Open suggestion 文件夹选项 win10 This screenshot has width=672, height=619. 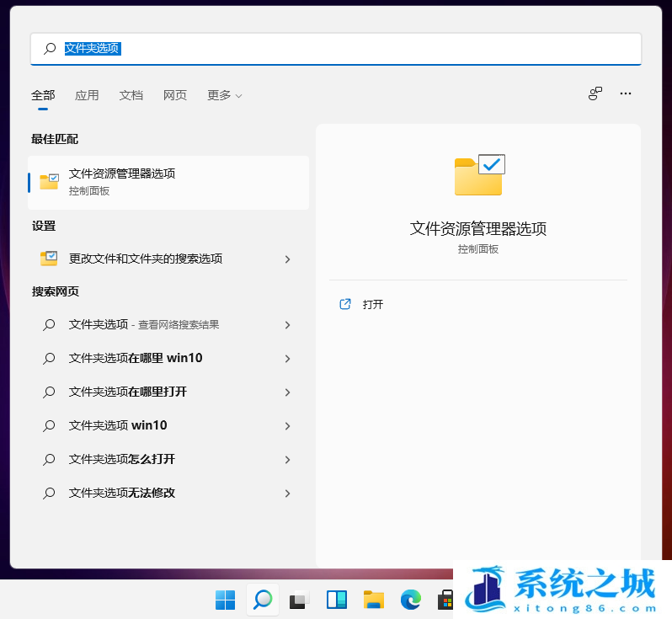click(x=168, y=425)
